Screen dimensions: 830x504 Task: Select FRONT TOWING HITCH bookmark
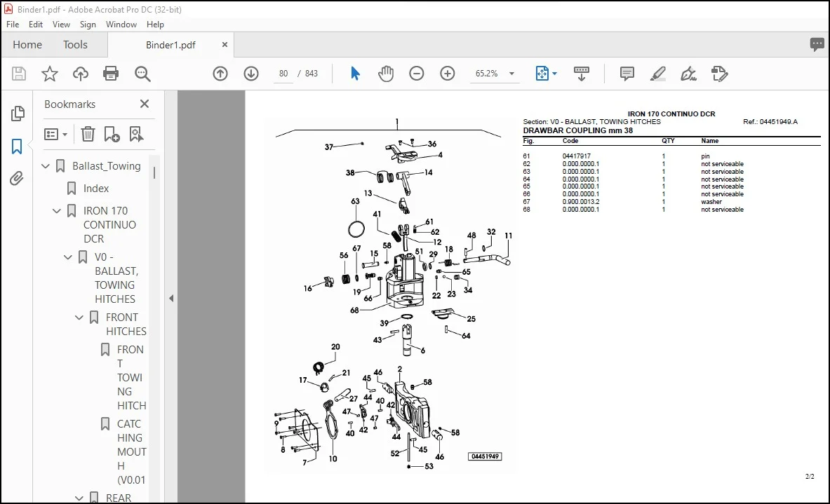(131, 378)
